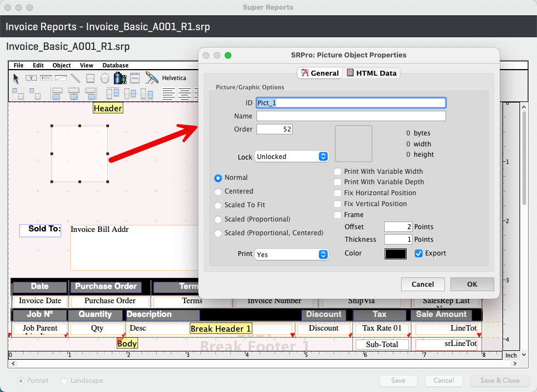Select the Scaled (Proportional) option
The width and height of the screenshot is (537, 392).
click(218, 219)
